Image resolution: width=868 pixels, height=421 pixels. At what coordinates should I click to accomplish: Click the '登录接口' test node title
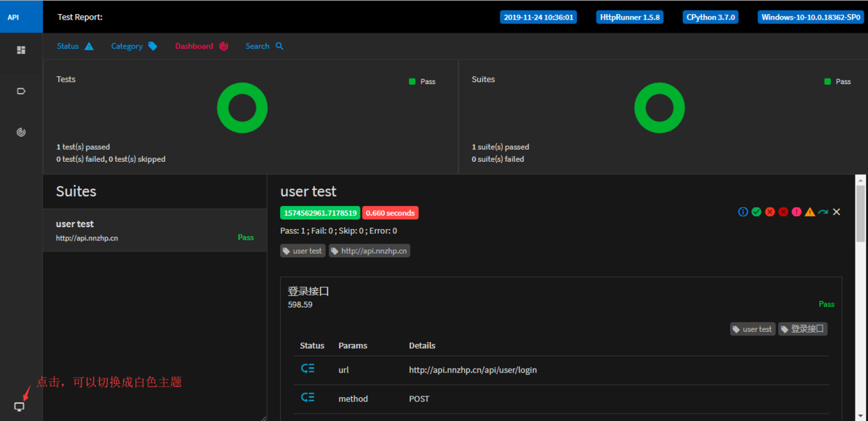click(309, 291)
